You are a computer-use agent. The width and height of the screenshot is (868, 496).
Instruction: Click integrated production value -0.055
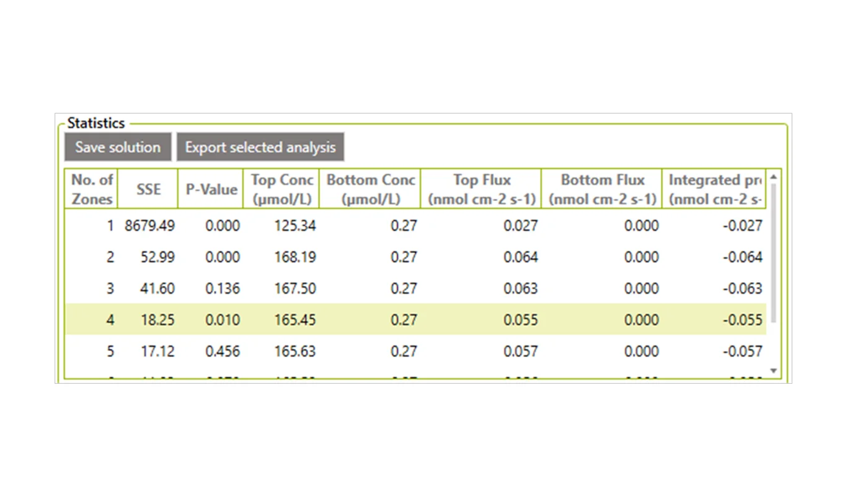pyautogui.click(x=743, y=320)
